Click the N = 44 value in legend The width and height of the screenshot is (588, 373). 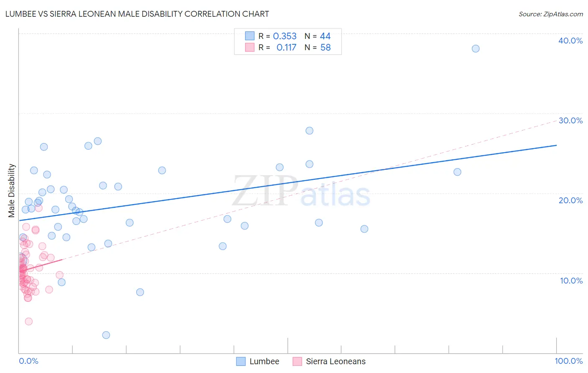tap(317, 36)
